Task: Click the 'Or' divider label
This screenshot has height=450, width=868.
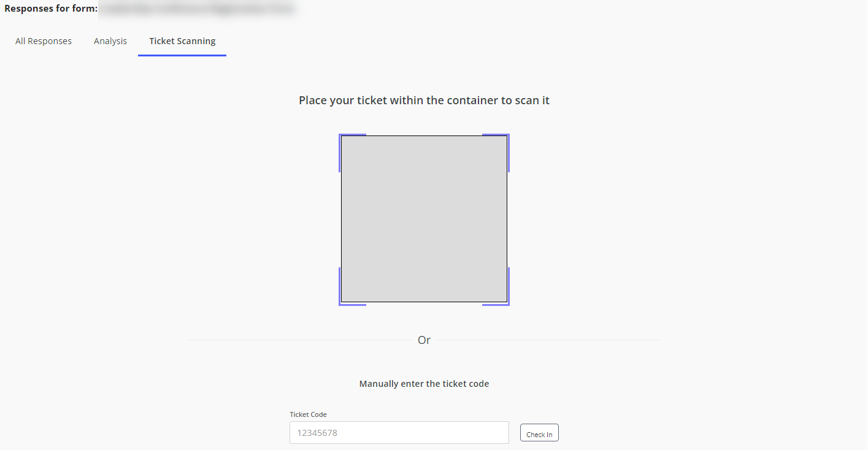Action: pyautogui.click(x=424, y=340)
